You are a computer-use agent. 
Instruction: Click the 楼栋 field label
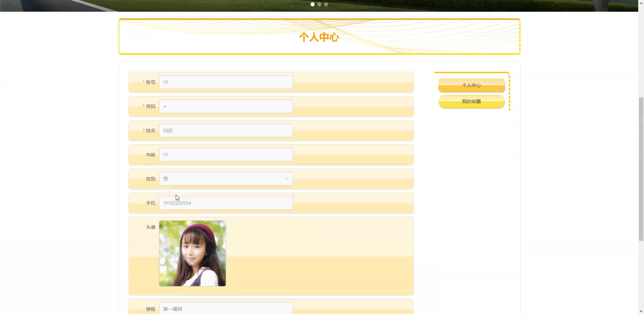(x=151, y=309)
